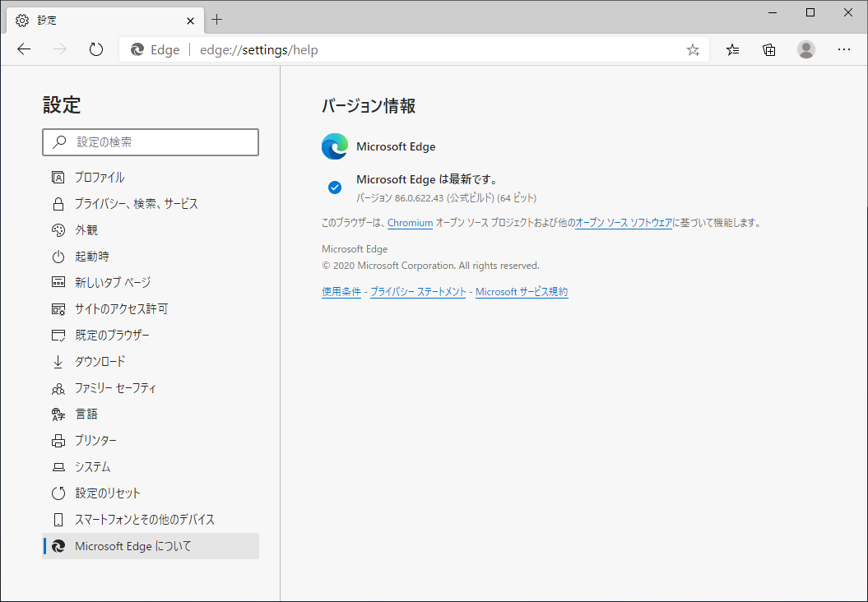
Task: Open the Settings and more (…) menu icon
Action: 844,49
